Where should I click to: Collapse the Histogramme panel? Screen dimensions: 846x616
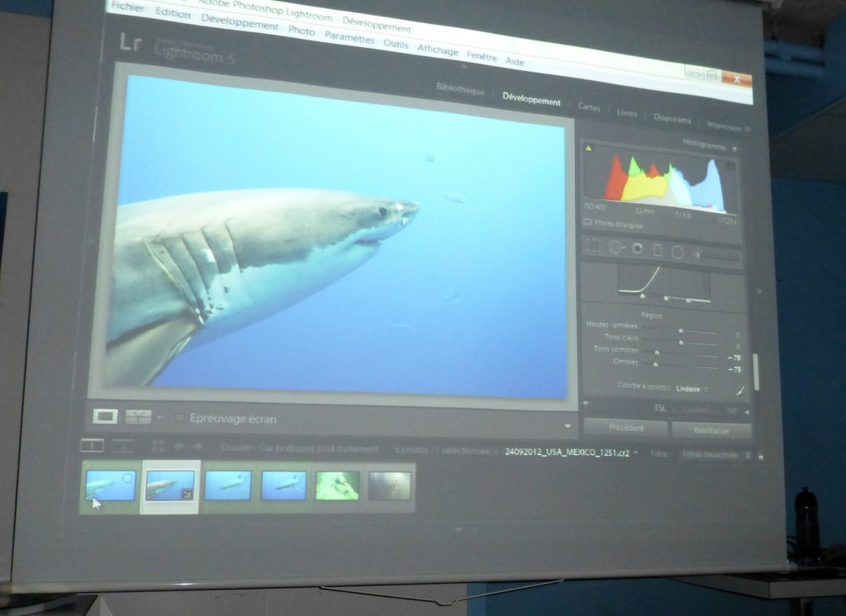(734, 149)
